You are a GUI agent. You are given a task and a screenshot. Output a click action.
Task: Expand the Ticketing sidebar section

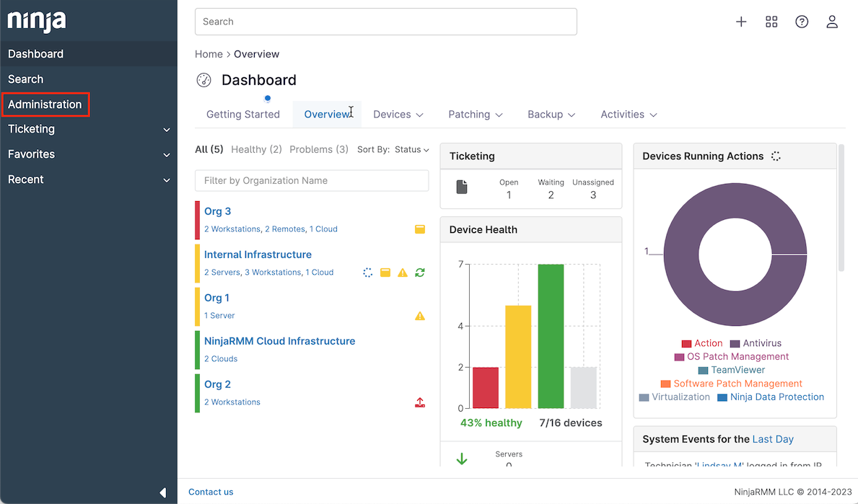coord(88,129)
